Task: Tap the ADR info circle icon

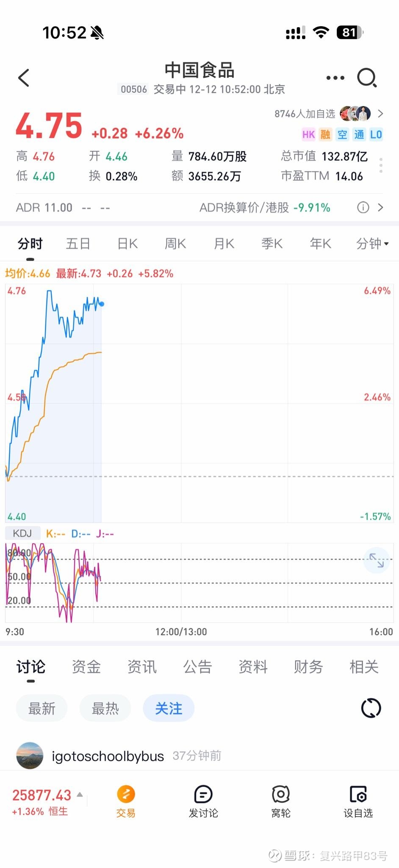Action: tap(363, 207)
